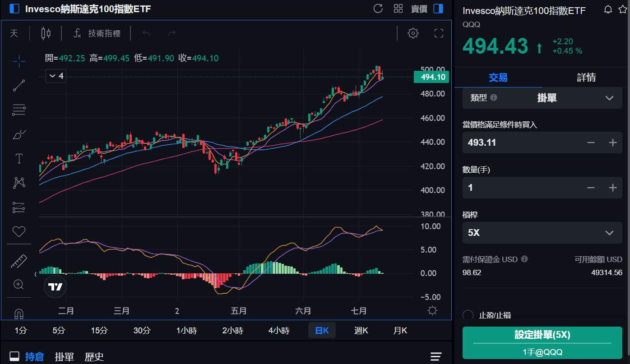630x364 pixels.
Task: Select the 2小時 timeframe
Action: click(x=232, y=331)
